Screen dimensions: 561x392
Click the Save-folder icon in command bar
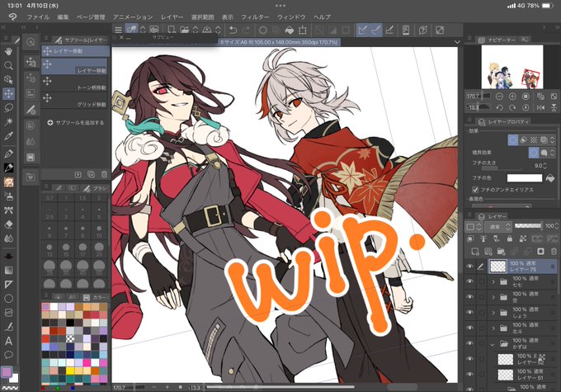184,30
